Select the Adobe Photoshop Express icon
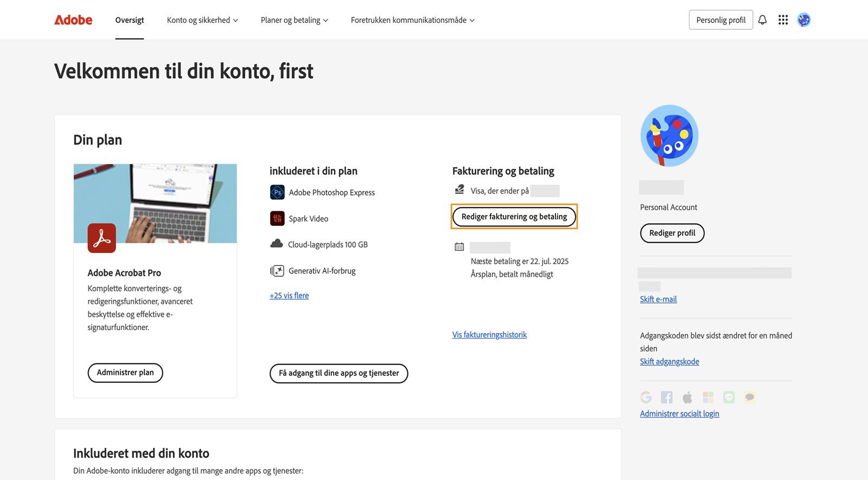868x480 pixels. click(277, 192)
